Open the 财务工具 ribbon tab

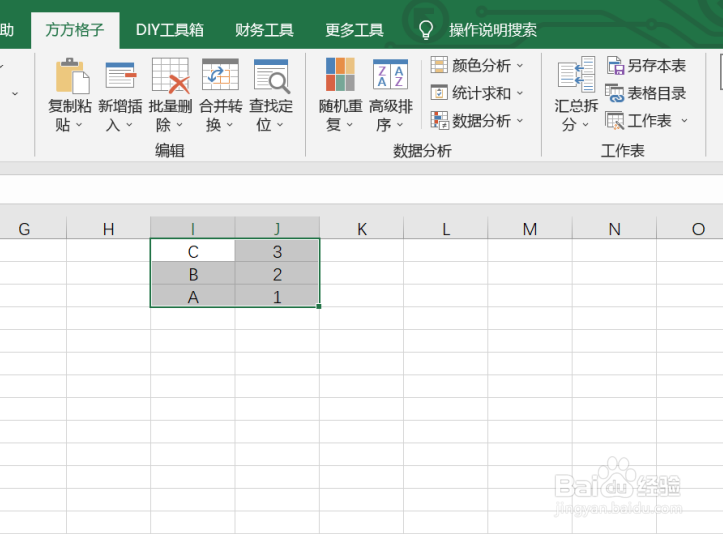[264, 30]
